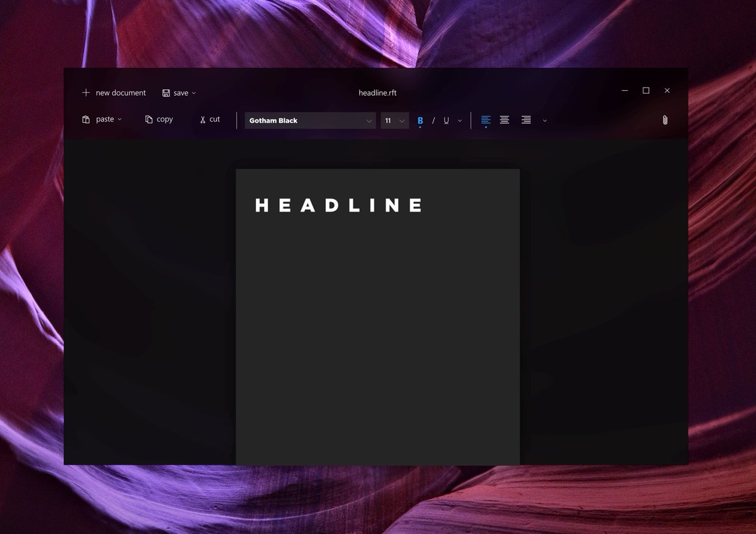Click the new document plus icon
The height and width of the screenshot is (534, 756).
pos(86,93)
